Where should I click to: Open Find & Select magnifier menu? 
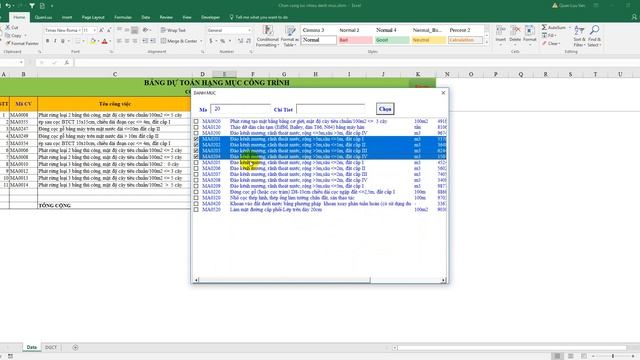pos(595,36)
